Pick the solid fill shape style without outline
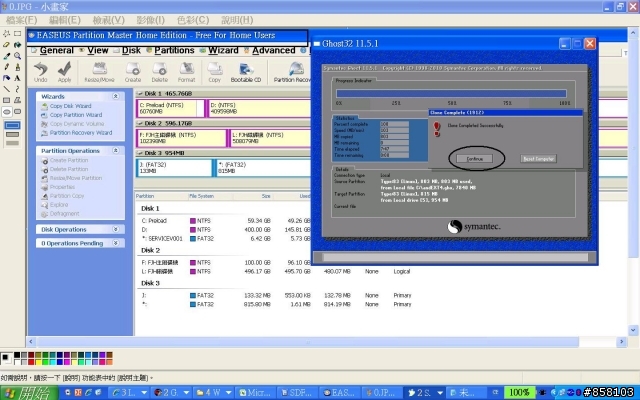The height and width of the screenshot is (400, 640). point(12,143)
